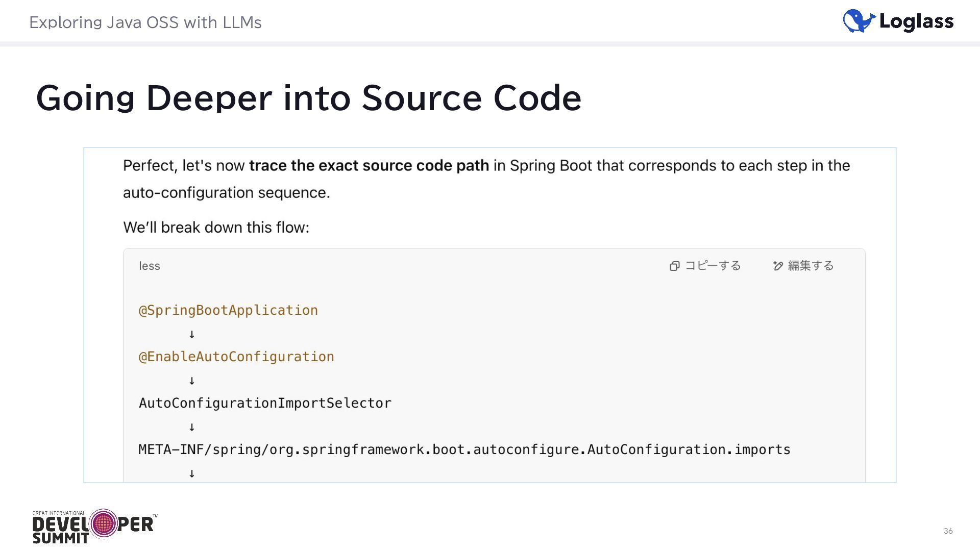Click the bold 'trace the exact source code path' text
The height and width of the screenshot is (551, 980).
(369, 166)
